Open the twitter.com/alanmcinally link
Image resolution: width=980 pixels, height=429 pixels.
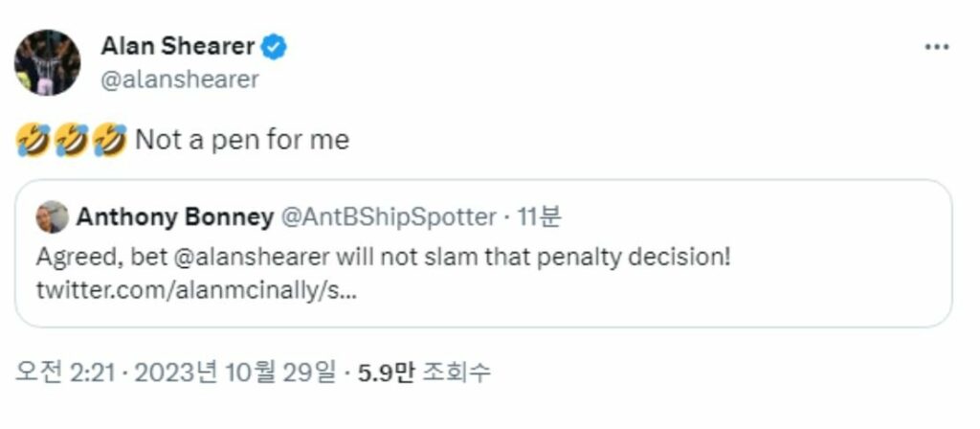click(196, 290)
